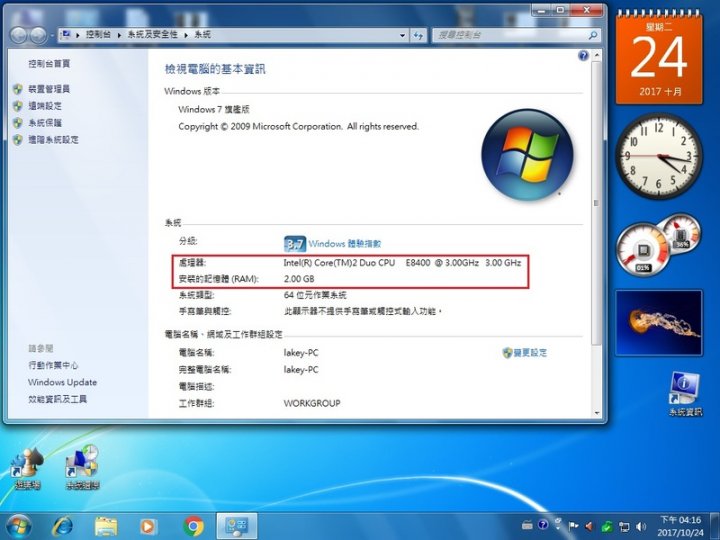Open System Restore desktop shortcut
Viewport: 720px width, 540px height.
tap(83, 467)
